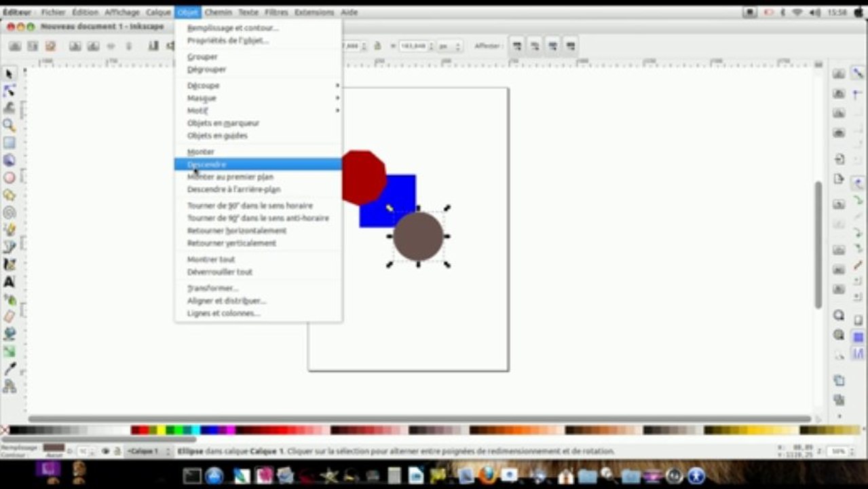Choose Tourner de 90° dans le sens horaire
The width and height of the screenshot is (868, 489).
click(x=258, y=205)
